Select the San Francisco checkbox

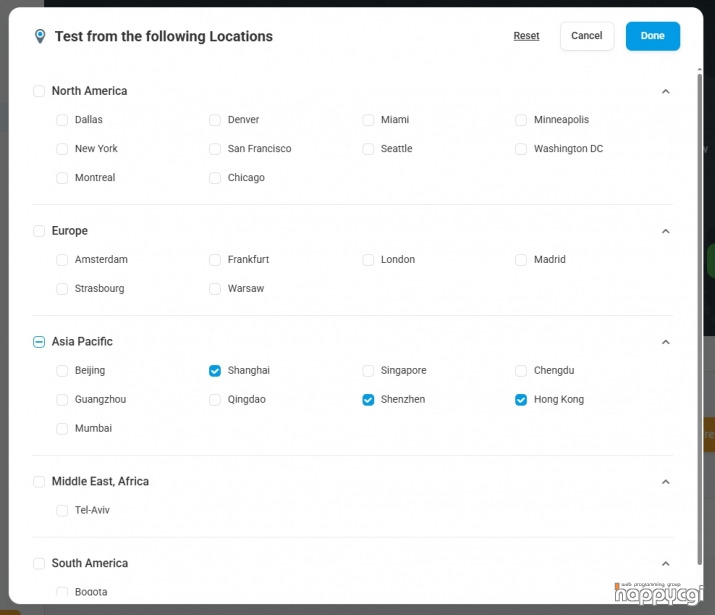click(x=215, y=149)
